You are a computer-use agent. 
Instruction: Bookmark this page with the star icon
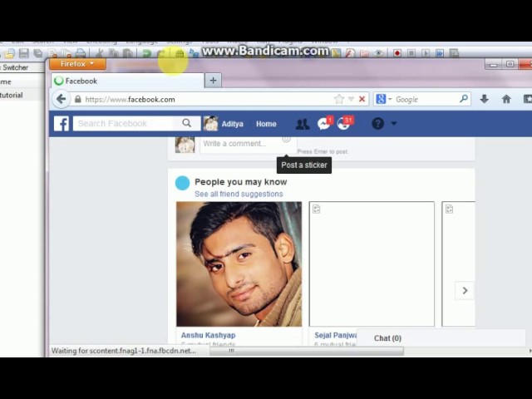point(338,99)
